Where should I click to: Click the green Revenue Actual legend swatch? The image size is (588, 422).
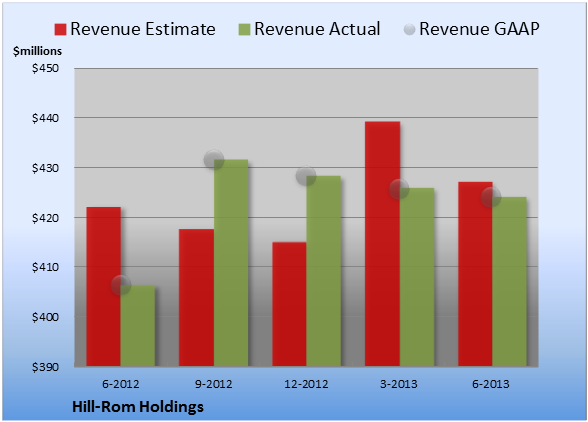click(x=244, y=30)
